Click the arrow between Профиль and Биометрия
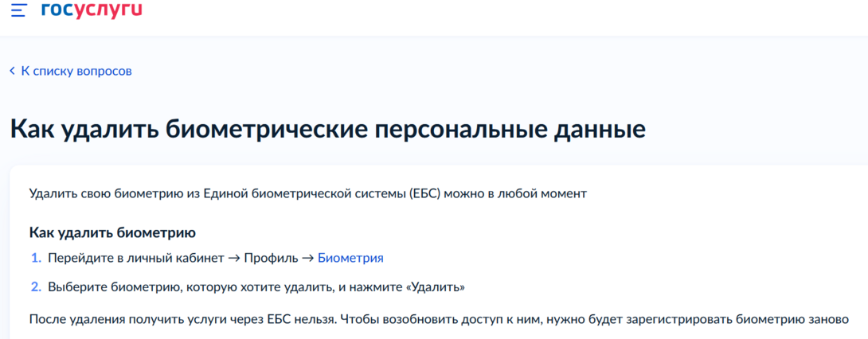Viewport: 868px width, 339px height. coord(309,258)
